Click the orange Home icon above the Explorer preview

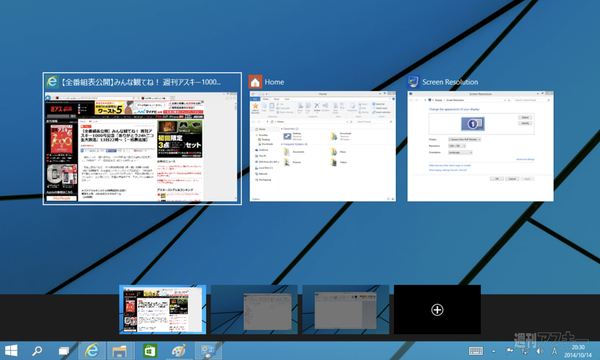click(255, 82)
